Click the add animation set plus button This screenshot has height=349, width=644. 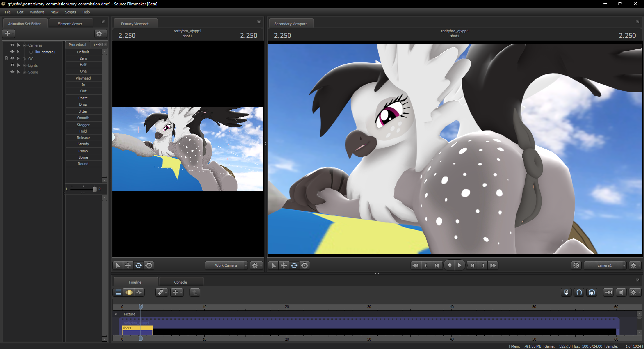point(7,34)
